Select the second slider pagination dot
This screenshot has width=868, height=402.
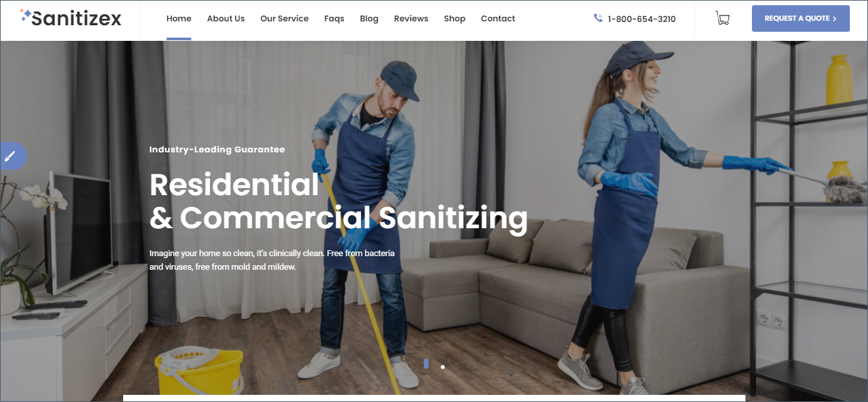443,367
